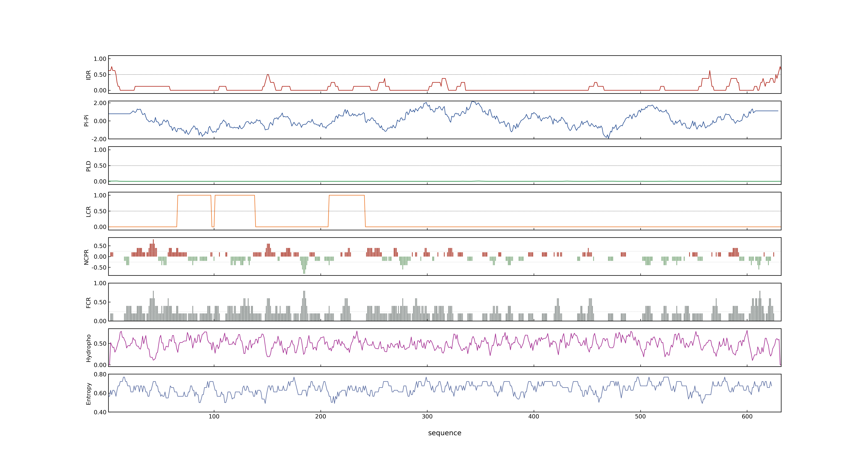Click the IDR y-axis label
The width and height of the screenshot is (868, 463).
88,75
